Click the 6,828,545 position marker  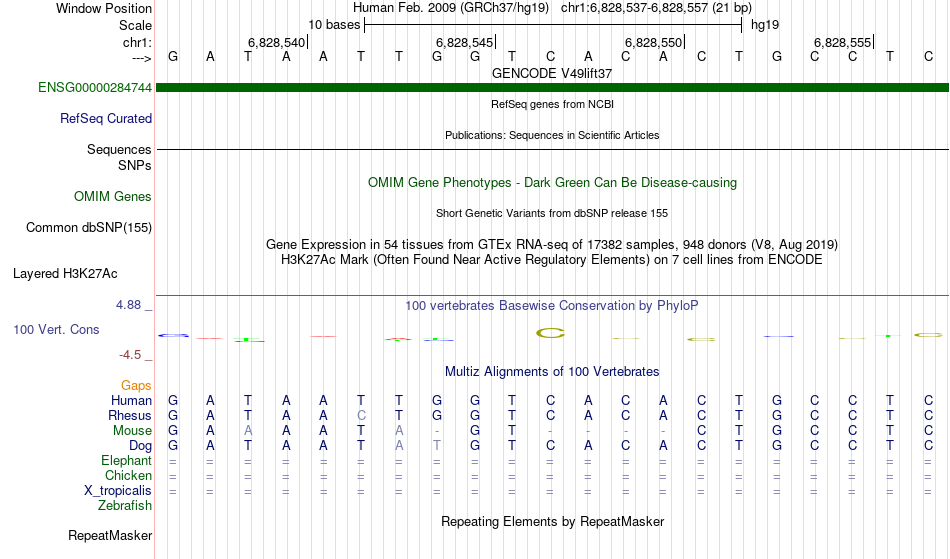[x=465, y=42]
